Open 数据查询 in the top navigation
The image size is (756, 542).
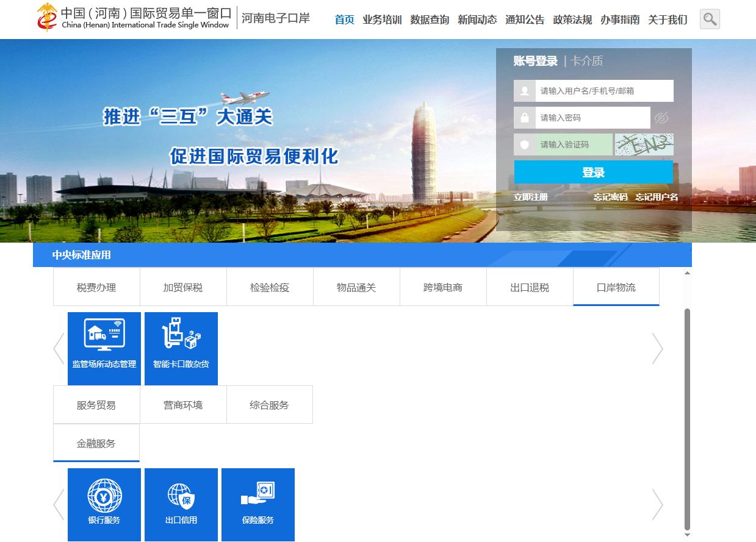coord(430,20)
